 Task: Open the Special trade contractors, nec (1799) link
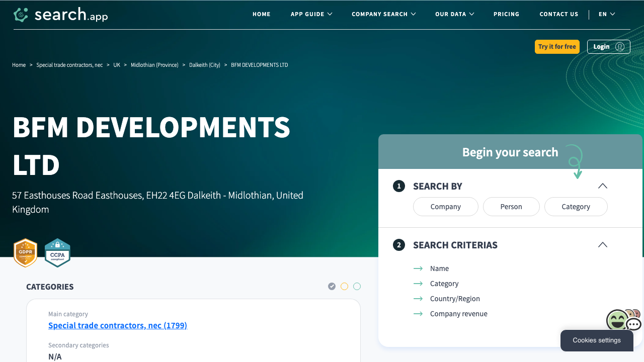point(117,325)
